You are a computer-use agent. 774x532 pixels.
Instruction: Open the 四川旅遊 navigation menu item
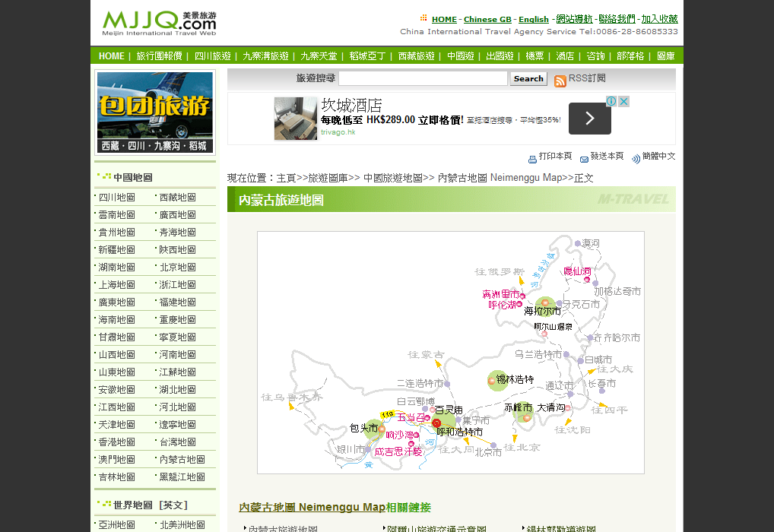click(x=213, y=56)
